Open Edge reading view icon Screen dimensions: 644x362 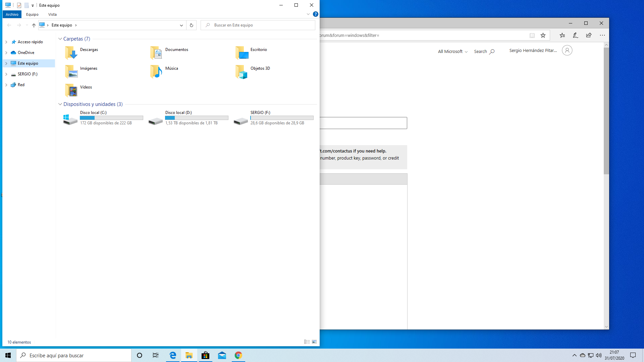click(x=532, y=35)
